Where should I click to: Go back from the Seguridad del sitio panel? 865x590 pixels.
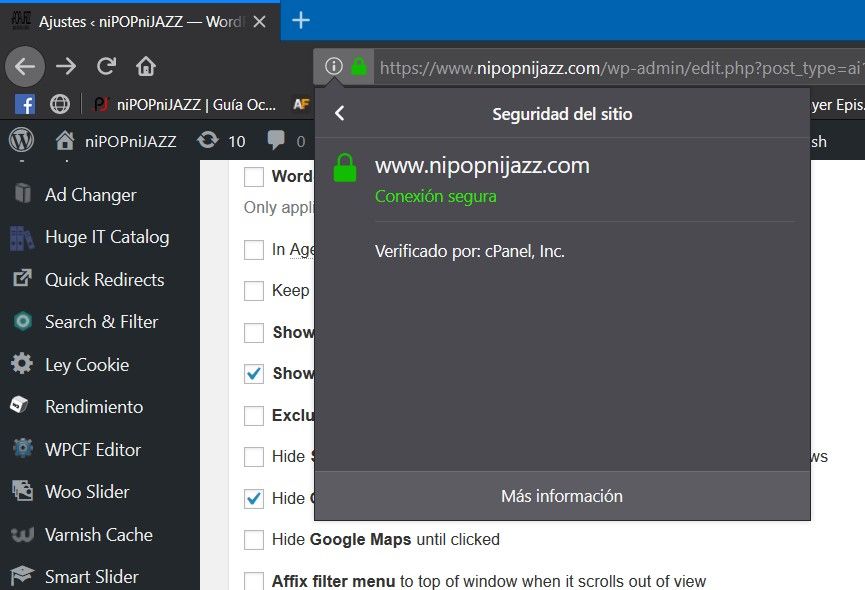[340, 114]
